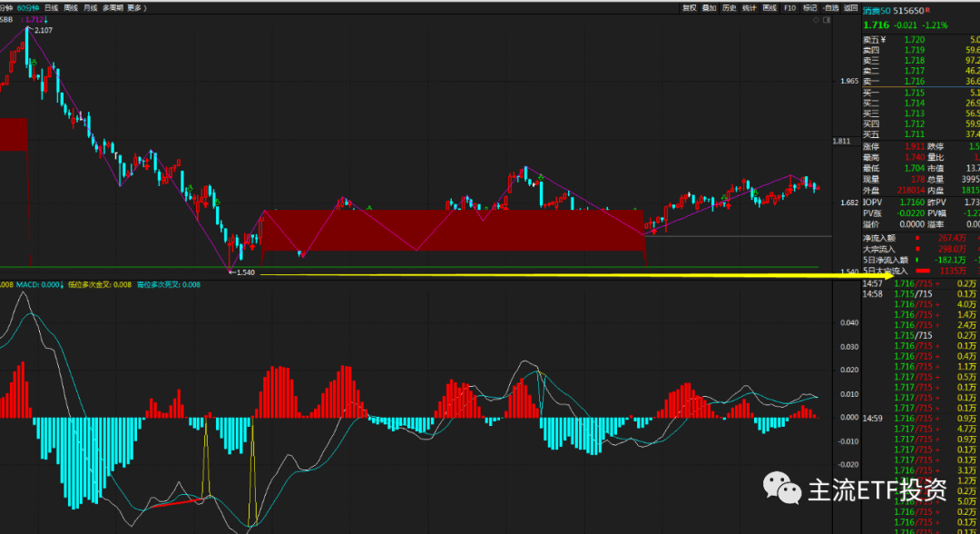
Task: Open the 统计 statistics button
Action: point(750,8)
